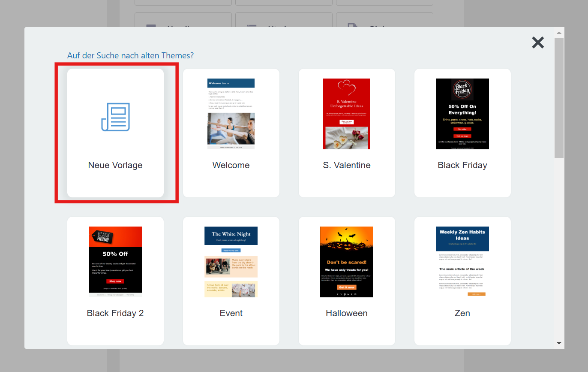588x372 pixels.
Task: Click the 'S. Valentine' template label
Action: tap(347, 165)
